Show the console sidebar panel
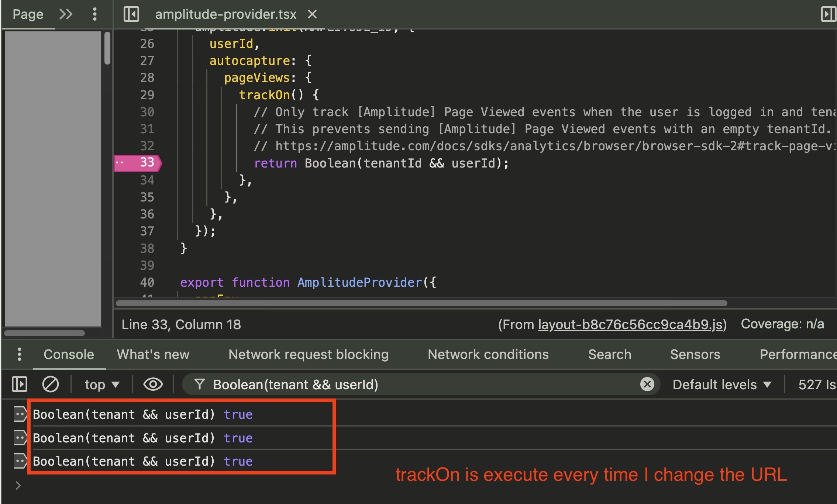Screen dimensions: 837x504 click(x=20, y=384)
